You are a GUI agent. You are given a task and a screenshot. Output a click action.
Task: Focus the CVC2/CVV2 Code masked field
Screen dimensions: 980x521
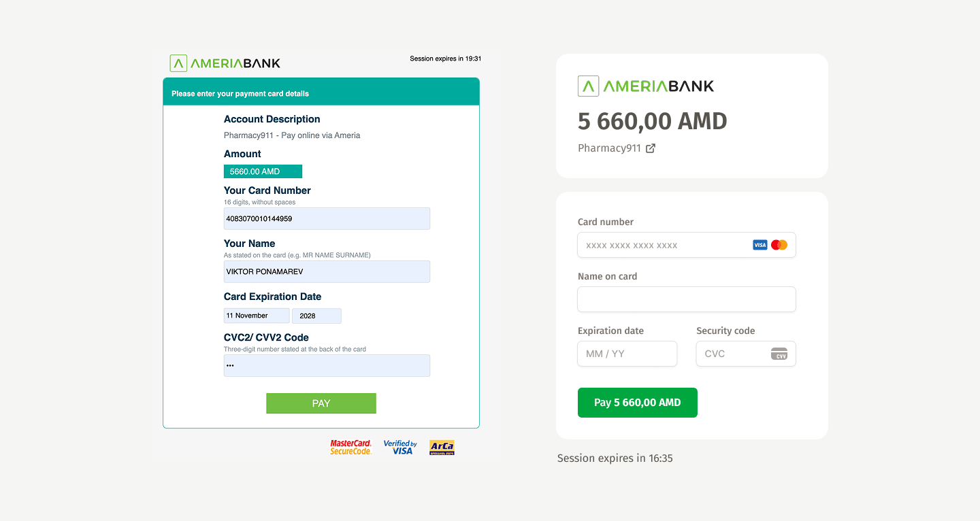click(x=327, y=365)
